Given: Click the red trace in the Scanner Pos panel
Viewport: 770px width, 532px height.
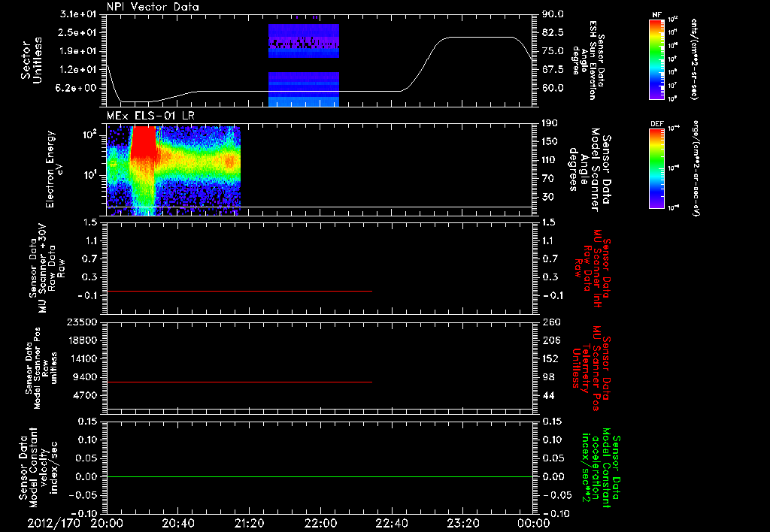Looking at the screenshot, I should 239,382.
